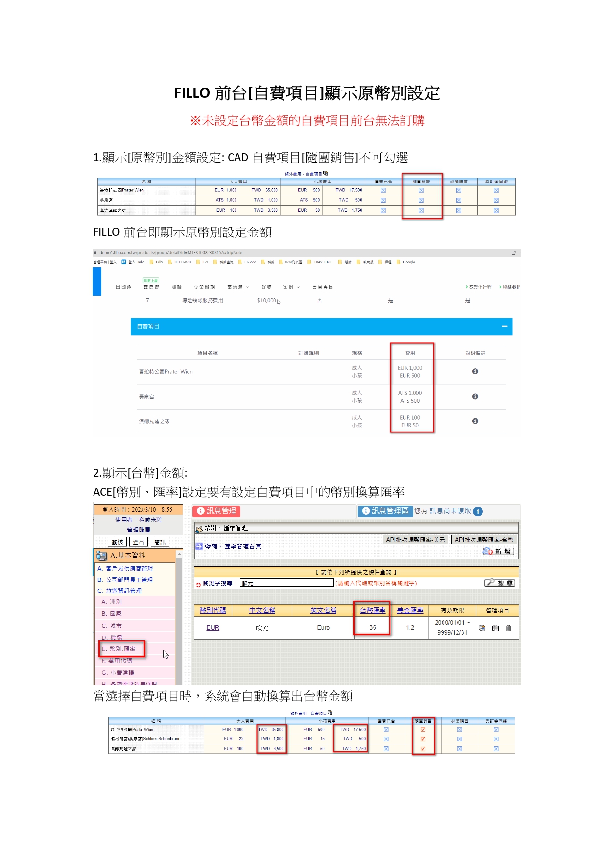This screenshot has height=868, width=614.
Task: Select C. 城市 in the sidebar
Action: click(111, 626)
